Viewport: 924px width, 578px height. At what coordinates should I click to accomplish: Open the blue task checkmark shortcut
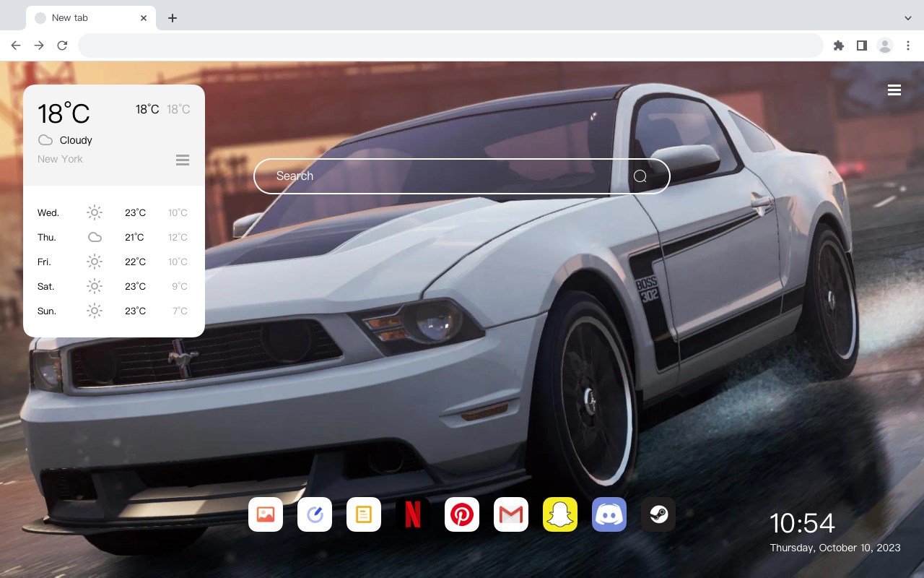click(x=315, y=514)
